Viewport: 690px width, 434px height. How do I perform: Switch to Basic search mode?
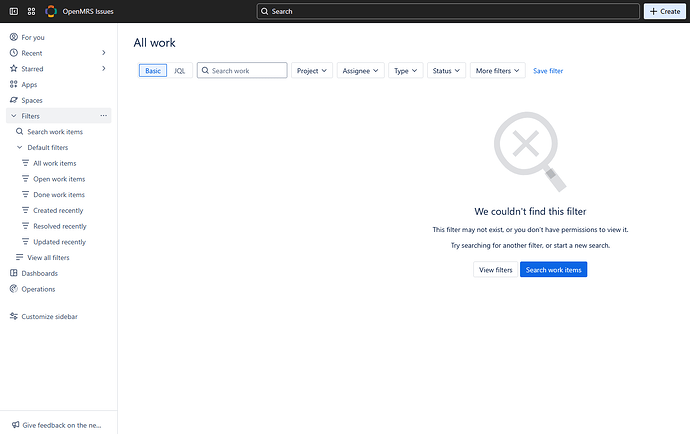point(152,71)
